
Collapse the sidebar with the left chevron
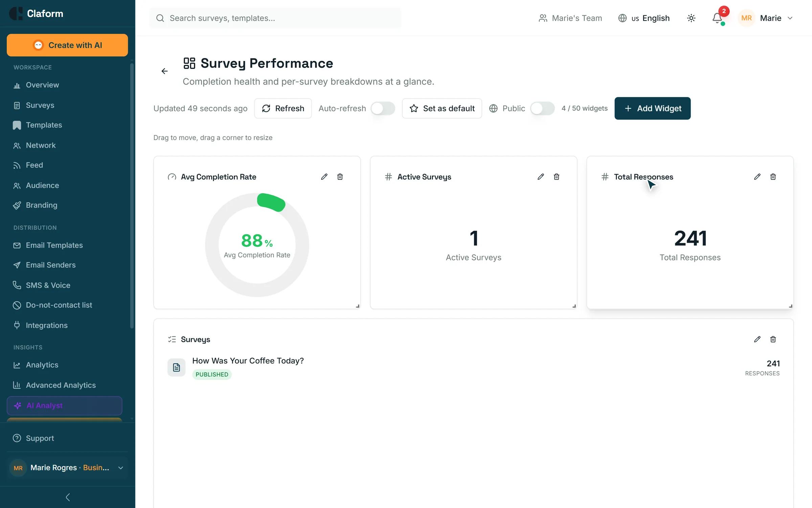click(68, 497)
